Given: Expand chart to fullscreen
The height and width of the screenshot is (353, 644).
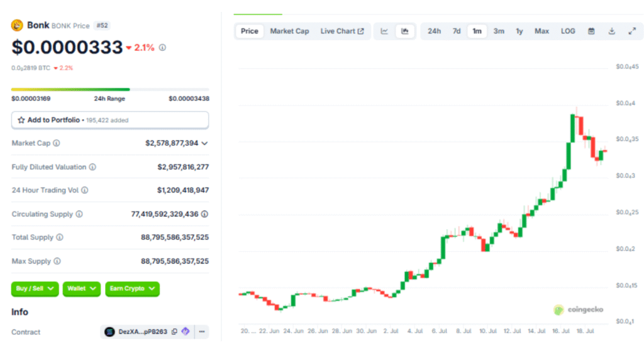Looking at the screenshot, I should tap(632, 31).
